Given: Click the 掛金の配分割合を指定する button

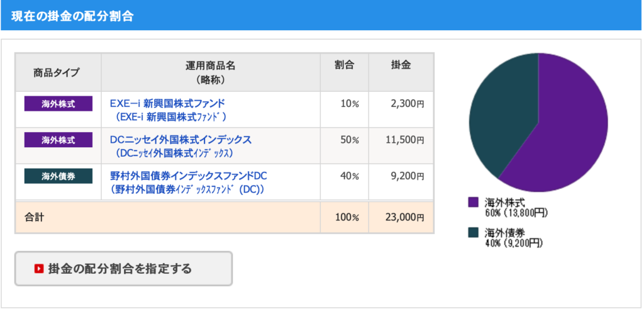Looking at the screenshot, I should 124,269.
